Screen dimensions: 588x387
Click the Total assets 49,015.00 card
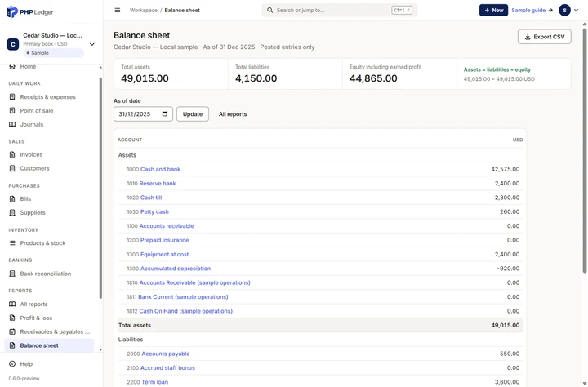click(x=171, y=73)
